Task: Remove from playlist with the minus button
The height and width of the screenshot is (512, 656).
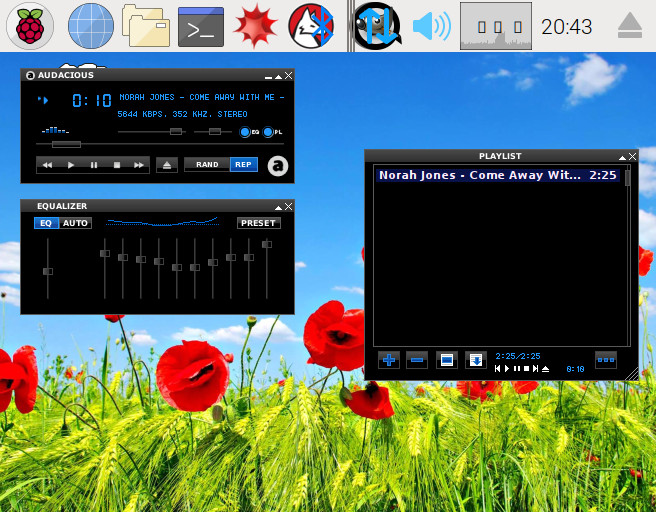Action: point(417,360)
